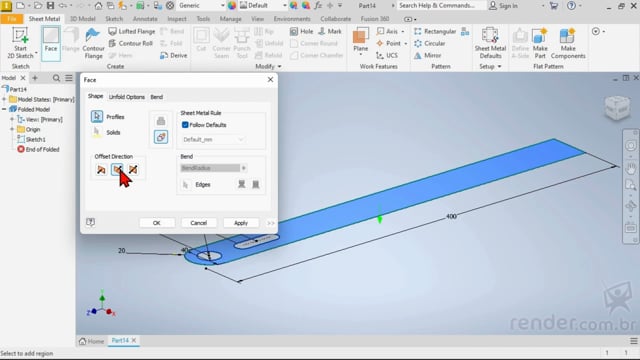Start a new 2D Sketch

click(x=20, y=43)
